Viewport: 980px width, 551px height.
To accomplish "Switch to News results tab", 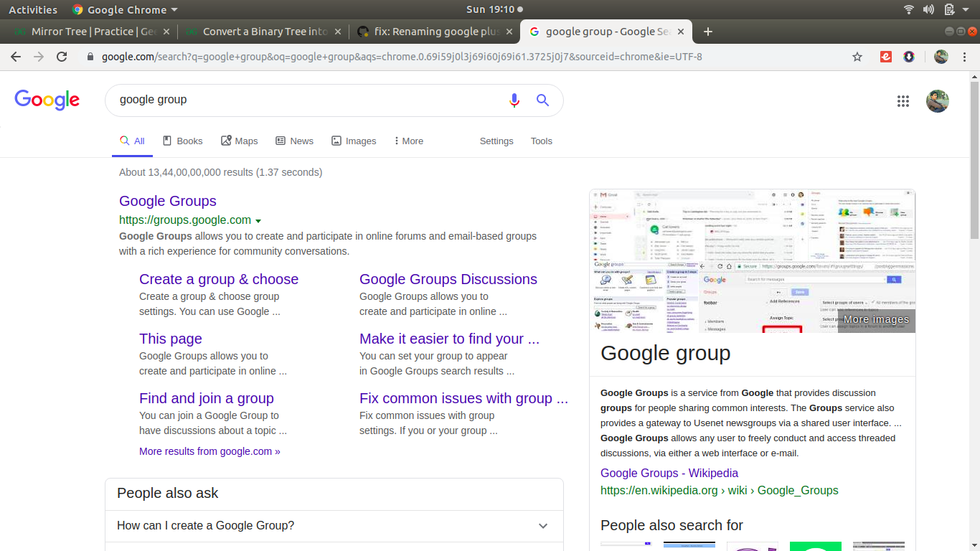I will tap(295, 141).
